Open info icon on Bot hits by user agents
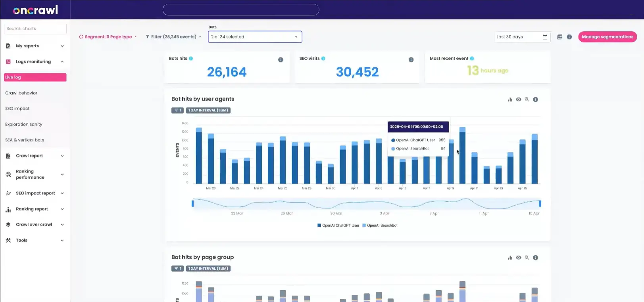Image resolution: width=644 pixels, height=302 pixels. [535, 99]
